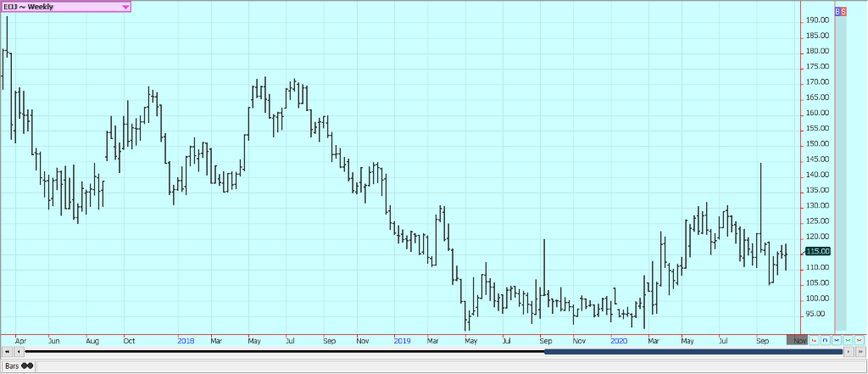Click the 190.00 price axis label
The width and height of the screenshot is (868, 374).
818,20
